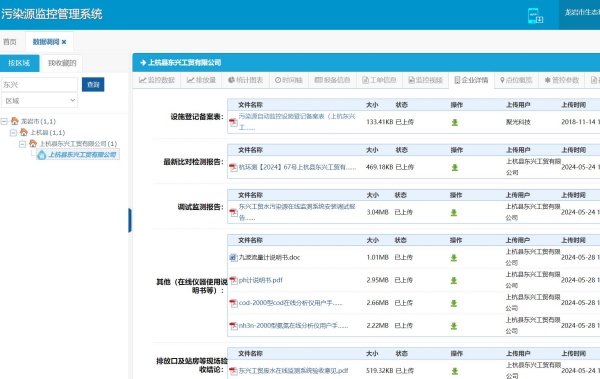Download the 东兴工贸废水在线监测系统验收意见.pdf
The image size is (600, 379).
455,371
